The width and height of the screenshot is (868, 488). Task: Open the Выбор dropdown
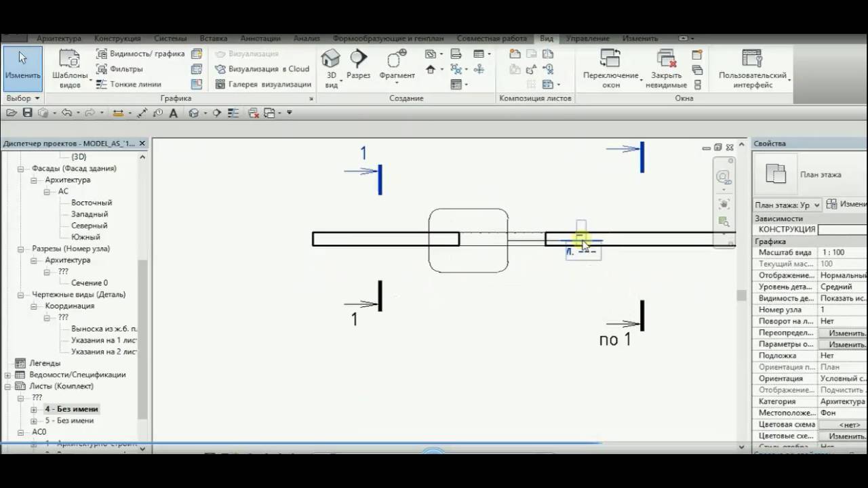23,98
